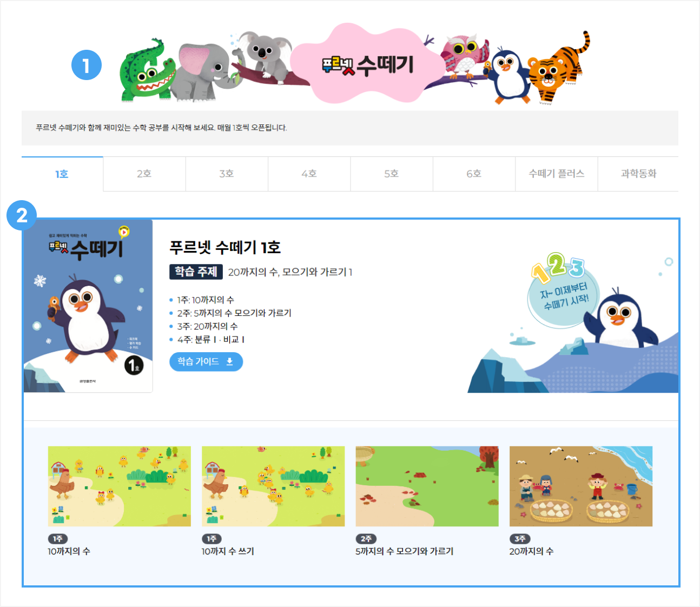Image resolution: width=700 pixels, height=607 pixels.
Task: Click the 1주 badge under the first thumbnail
Action: pyautogui.click(x=58, y=539)
